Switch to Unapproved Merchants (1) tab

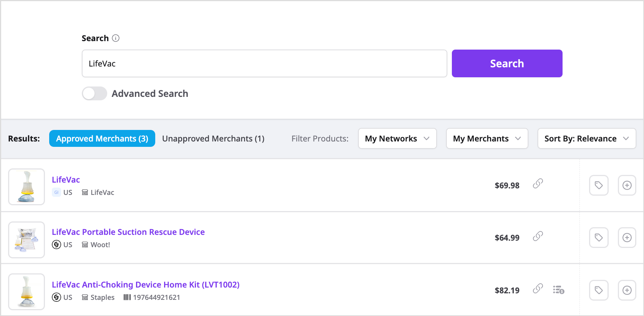tap(213, 138)
